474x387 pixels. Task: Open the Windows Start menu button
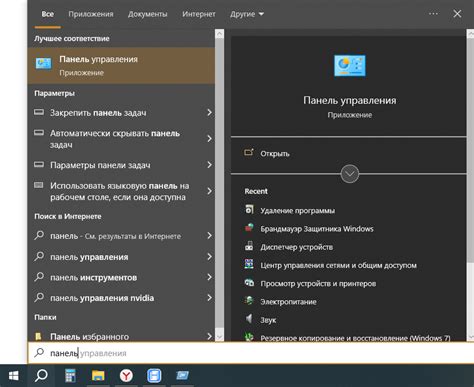(x=13, y=376)
